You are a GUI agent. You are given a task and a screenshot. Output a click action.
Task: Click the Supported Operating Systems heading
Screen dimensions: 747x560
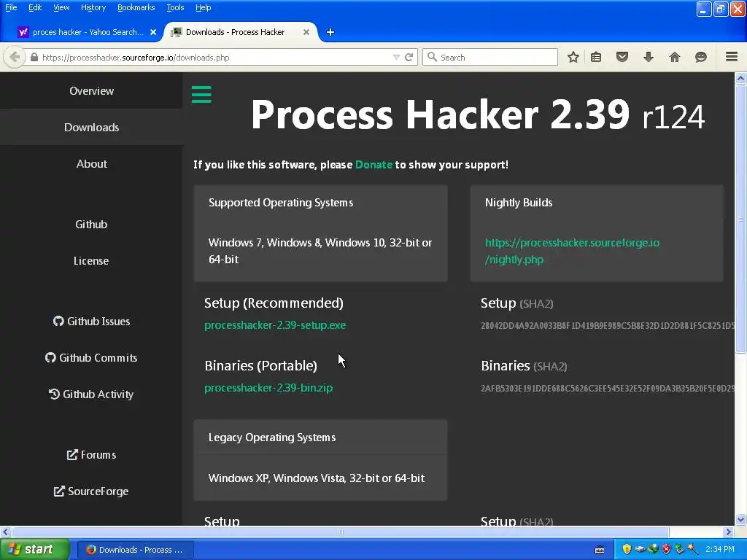click(281, 203)
